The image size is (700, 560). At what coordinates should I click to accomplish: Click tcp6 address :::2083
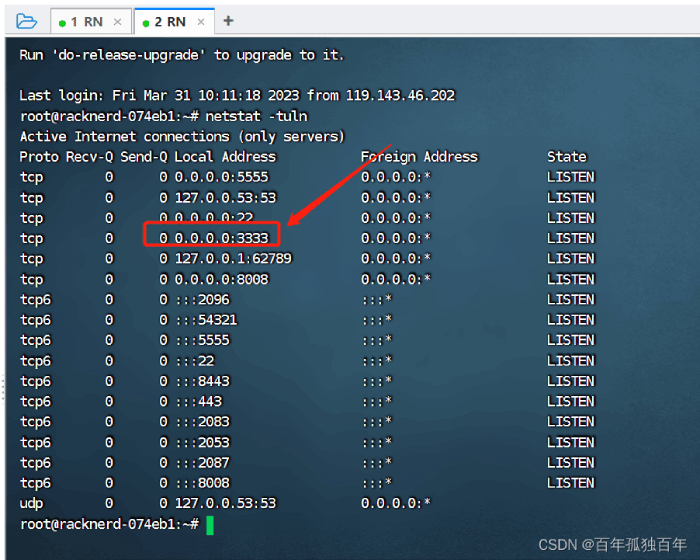202,421
